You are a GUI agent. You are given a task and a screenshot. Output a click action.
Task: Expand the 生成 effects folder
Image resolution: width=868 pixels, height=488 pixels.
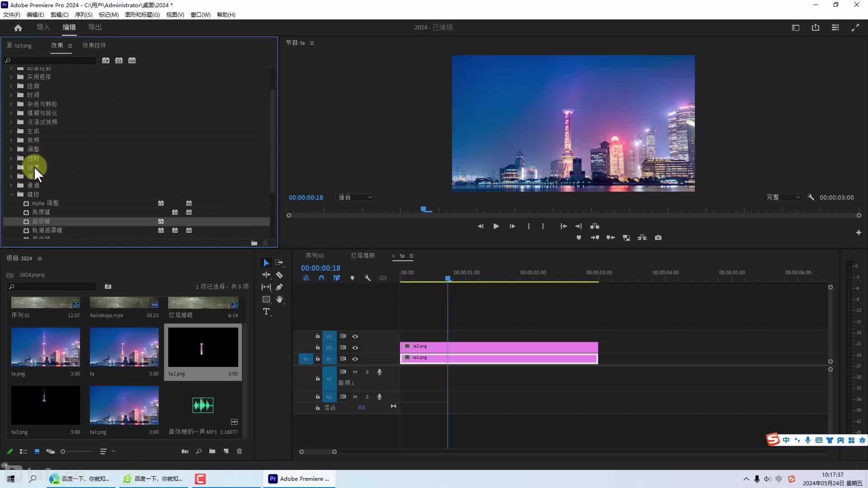point(11,131)
